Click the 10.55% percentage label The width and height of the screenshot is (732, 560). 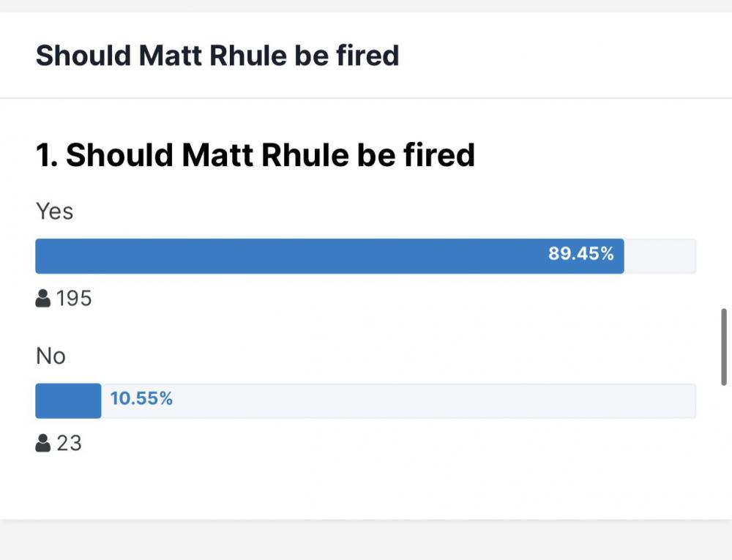pos(141,399)
